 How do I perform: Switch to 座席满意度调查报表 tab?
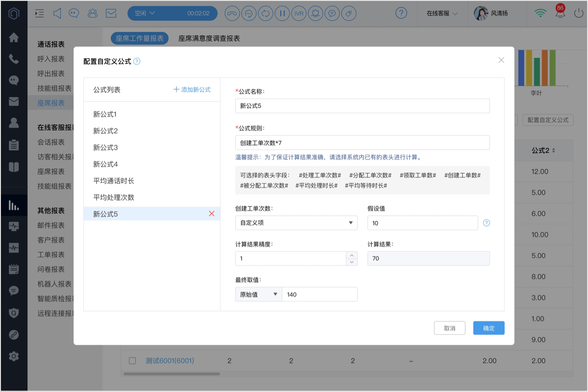209,38
